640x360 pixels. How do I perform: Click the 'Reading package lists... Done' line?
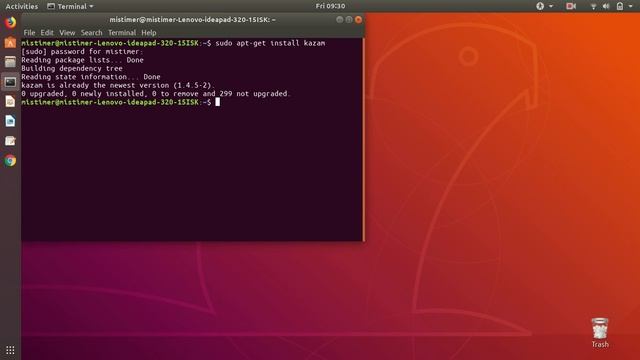coord(82,60)
